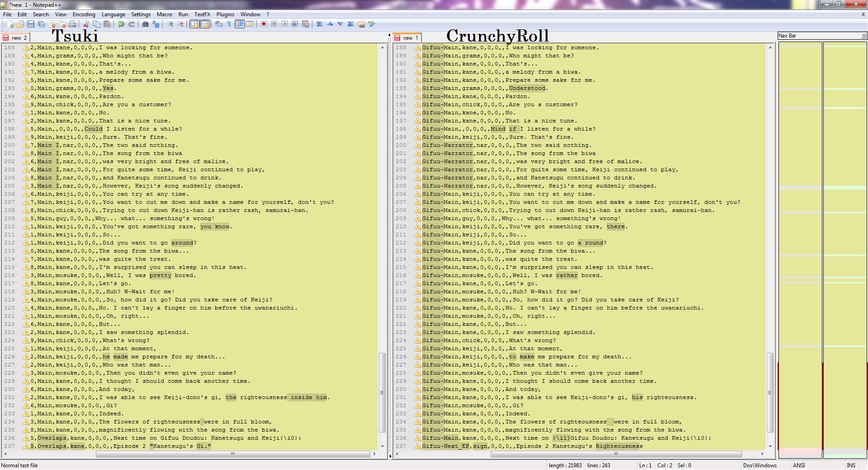Click the Redo toolbar icon
Screen dimensions: 868x470
pyautogui.click(x=131, y=24)
